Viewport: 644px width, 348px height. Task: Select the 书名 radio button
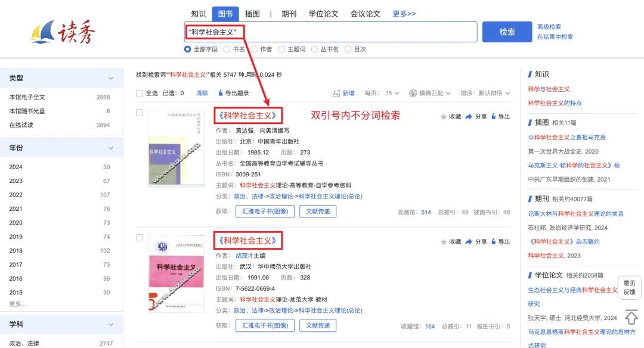(227, 49)
